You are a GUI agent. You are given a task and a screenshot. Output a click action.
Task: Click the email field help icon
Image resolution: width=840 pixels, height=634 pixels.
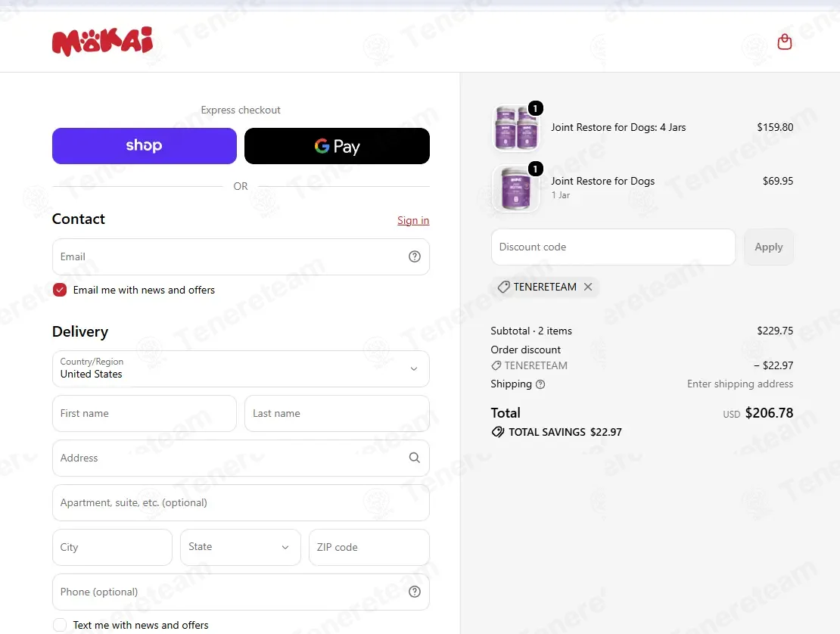[414, 256]
